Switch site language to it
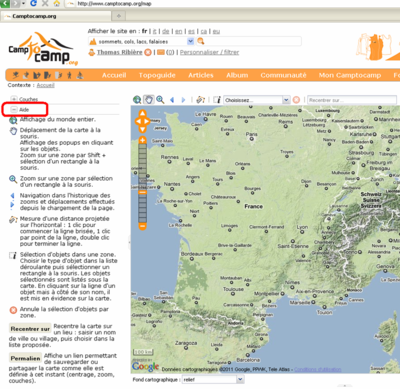400x389 pixels. tap(154, 31)
